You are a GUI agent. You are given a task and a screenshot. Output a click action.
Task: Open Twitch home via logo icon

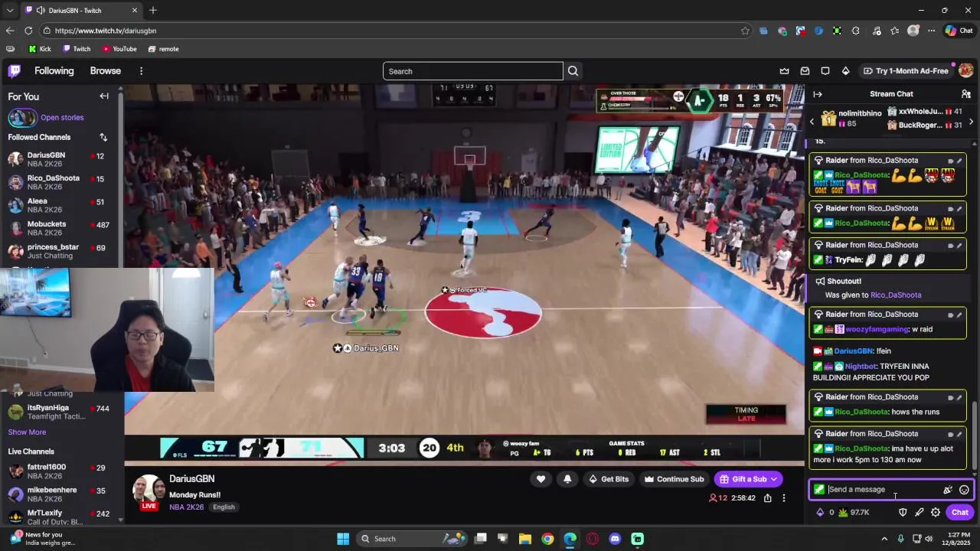coord(14,71)
